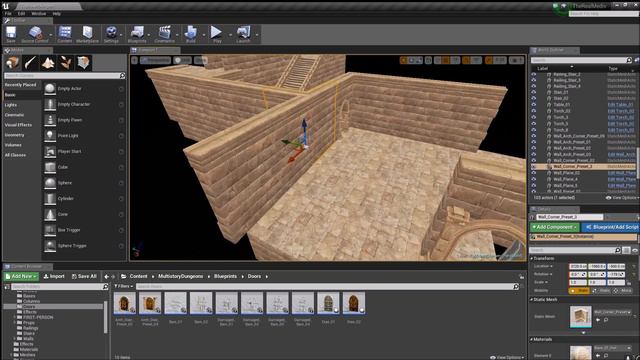
Task: Click the Edit Table_01 link in the outliner
Action: (x=620, y=105)
